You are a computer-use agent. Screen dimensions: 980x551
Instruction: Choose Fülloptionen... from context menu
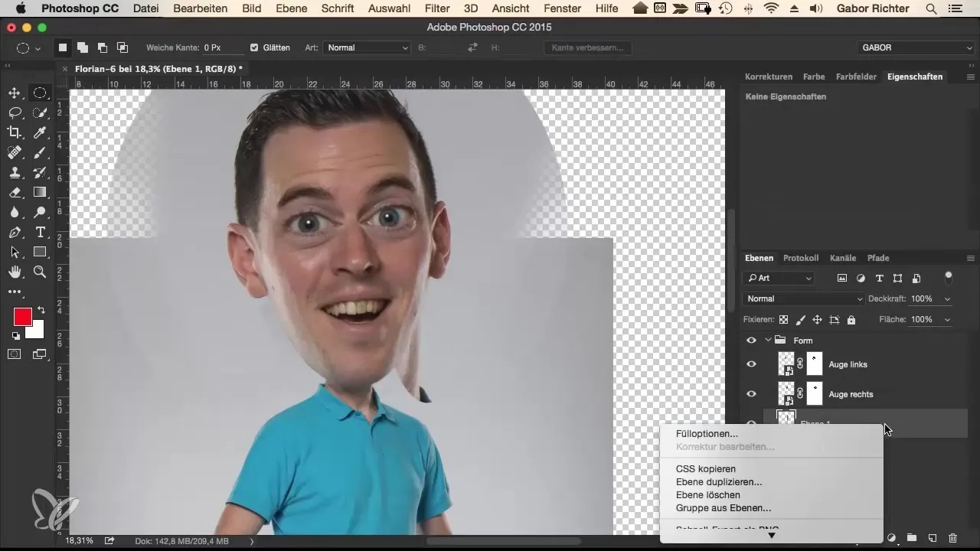[x=707, y=434]
